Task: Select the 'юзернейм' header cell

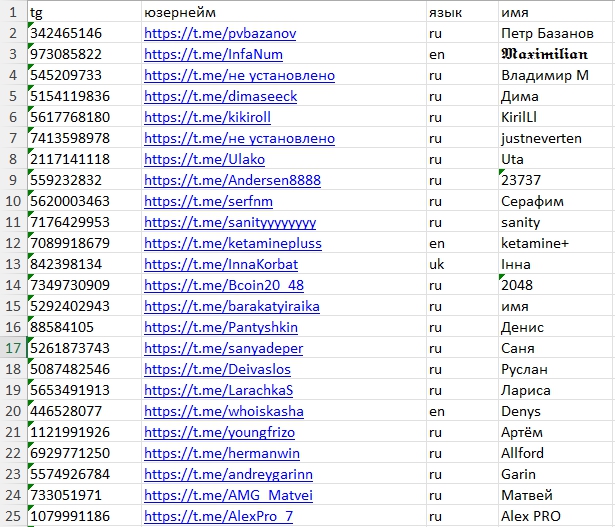Action: coord(284,12)
